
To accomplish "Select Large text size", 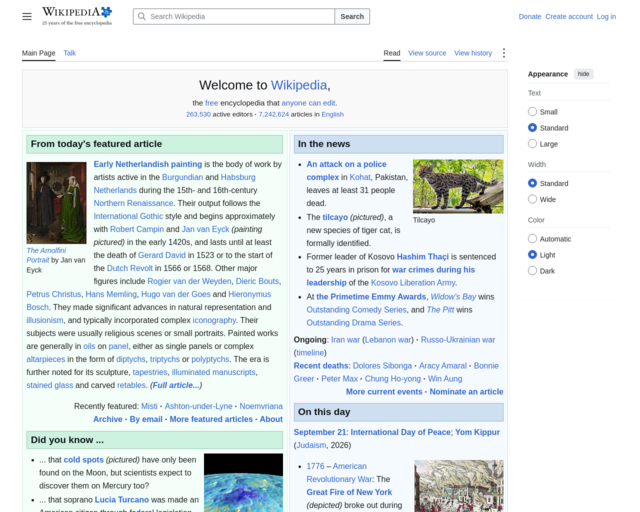I will coord(532,144).
